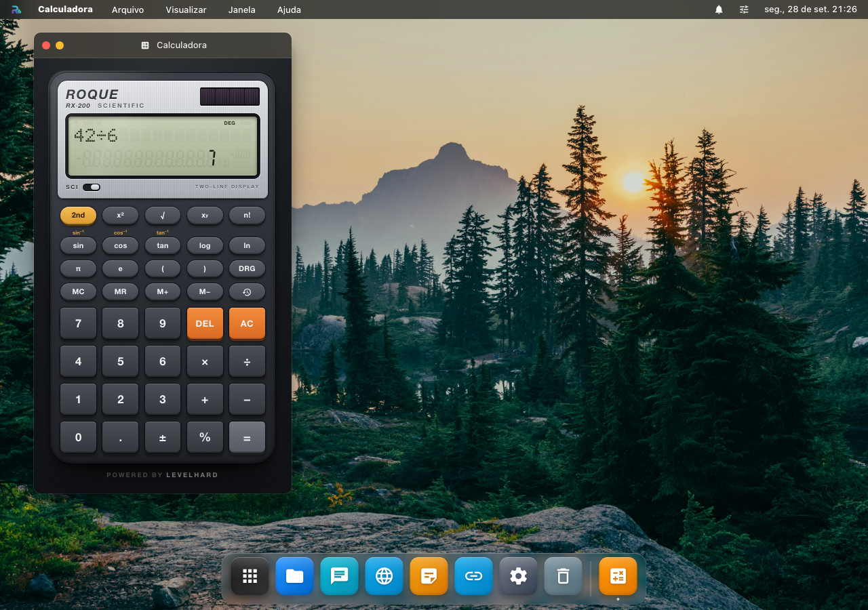
Task: Click the equals key
Action: tap(247, 437)
